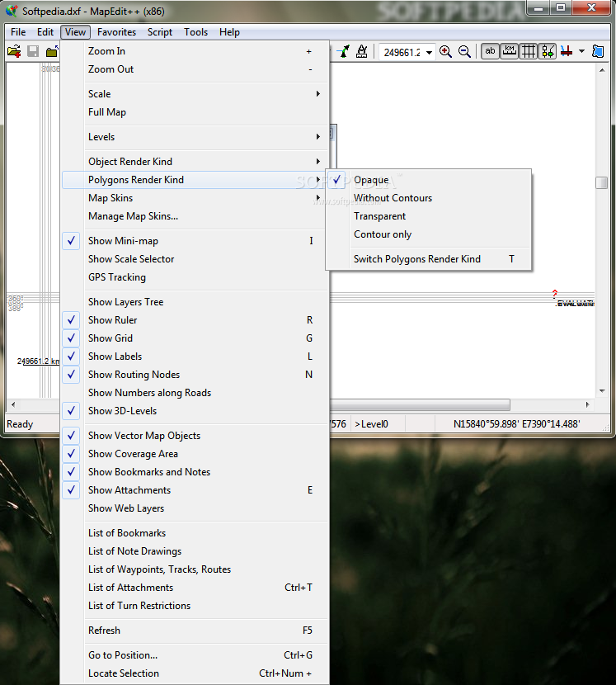Toggle the Show Ruler option
This screenshot has width=616, height=685.
tap(195, 320)
